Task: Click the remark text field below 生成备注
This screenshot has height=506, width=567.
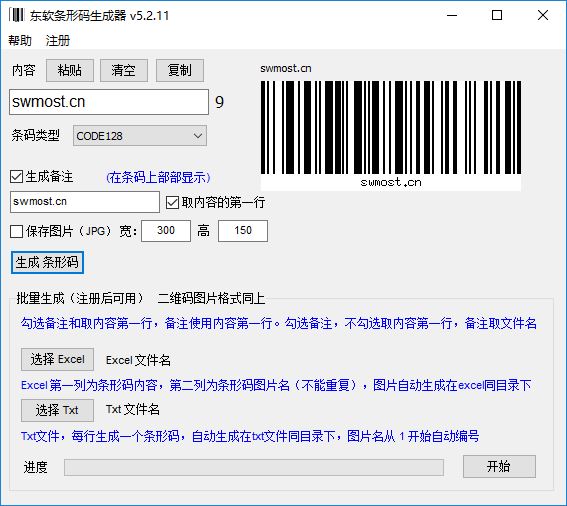Action: (x=85, y=202)
